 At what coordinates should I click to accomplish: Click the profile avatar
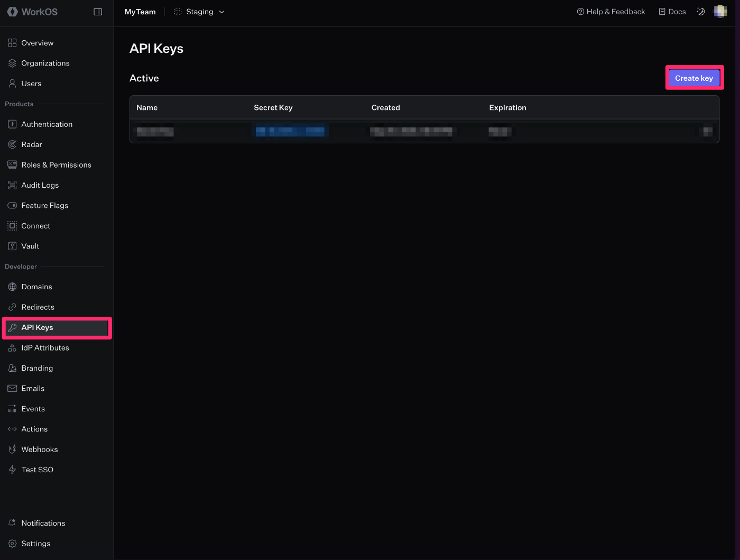(720, 11)
